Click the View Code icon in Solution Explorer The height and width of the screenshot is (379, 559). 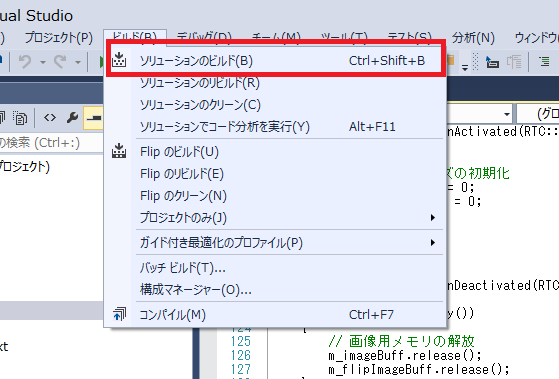(x=50, y=118)
